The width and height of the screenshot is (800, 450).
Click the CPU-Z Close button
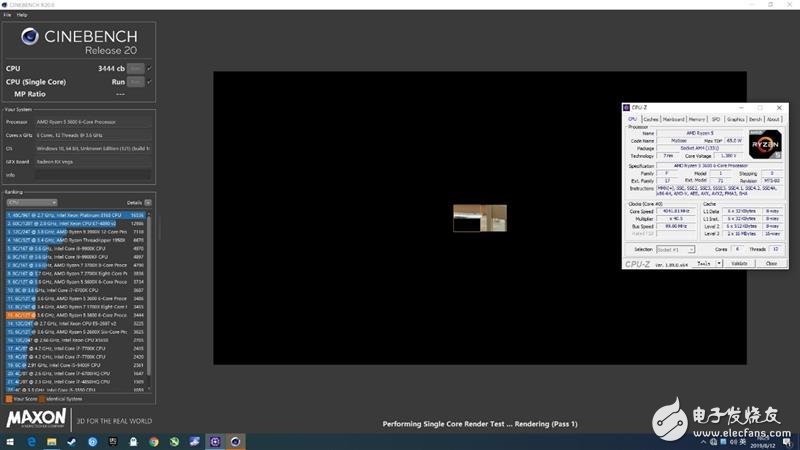tap(771, 263)
